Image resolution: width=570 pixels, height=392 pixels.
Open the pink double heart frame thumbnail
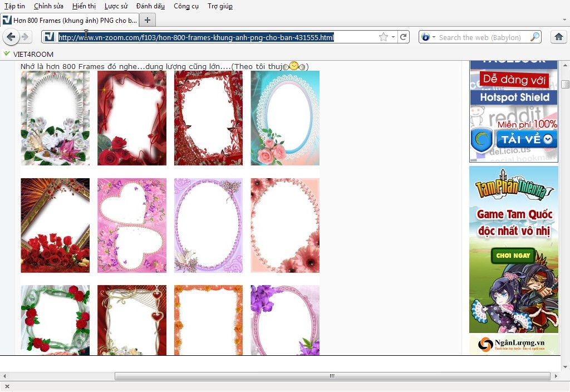pyautogui.click(x=131, y=226)
